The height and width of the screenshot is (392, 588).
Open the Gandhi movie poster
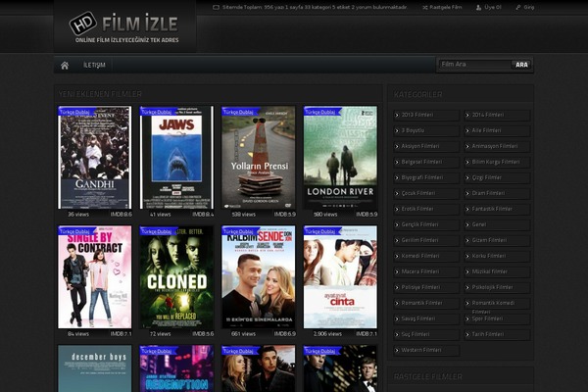point(94,157)
